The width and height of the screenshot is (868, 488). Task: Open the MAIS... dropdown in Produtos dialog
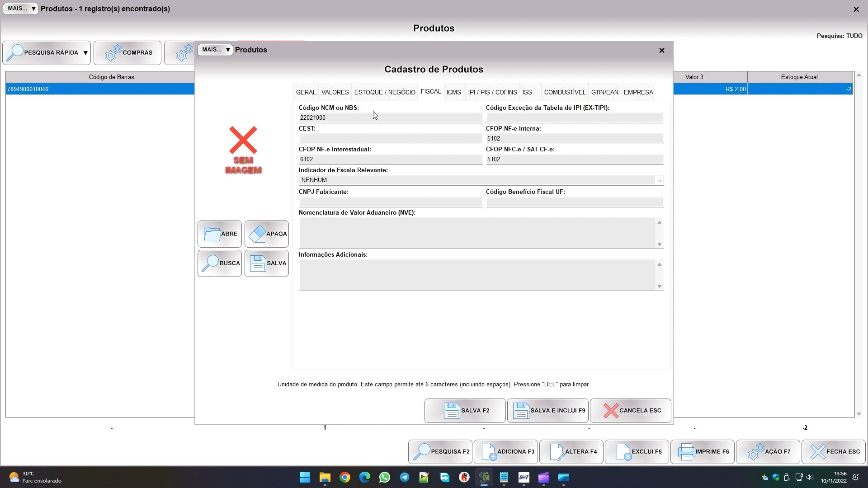point(215,50)
